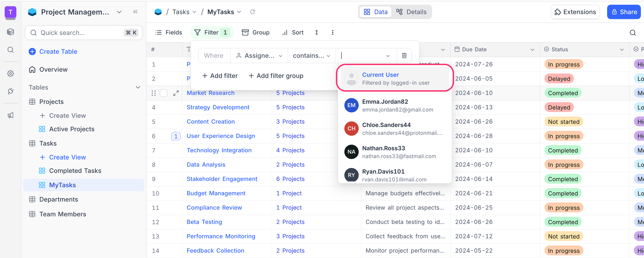
Task: Switch to the Data view toggle
Action: (x=375, y=12)
